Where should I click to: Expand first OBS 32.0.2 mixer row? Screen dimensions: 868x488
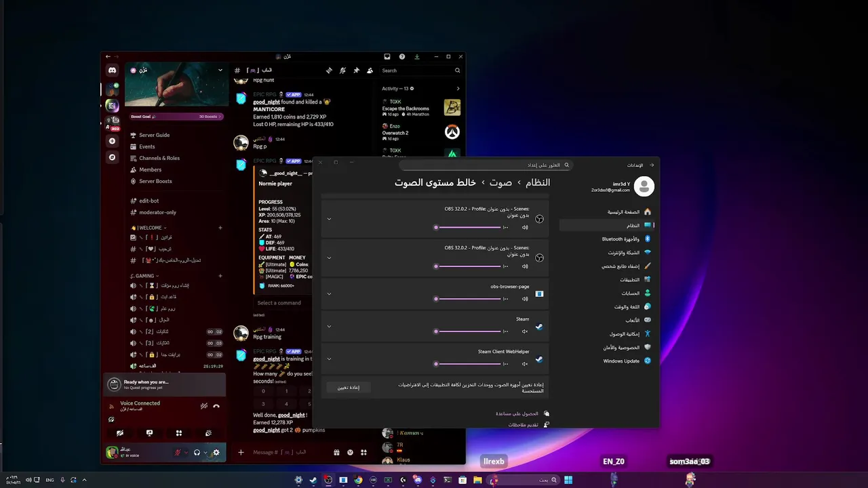coord(329,219)
